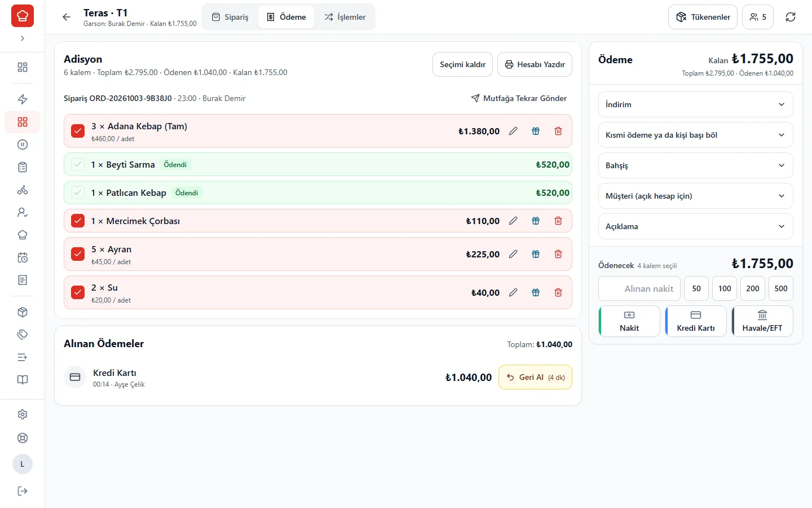Toggle the Beyti Sarma checkbox
Viewport: 812px width, 508px height.
click(x=78, y=164)
